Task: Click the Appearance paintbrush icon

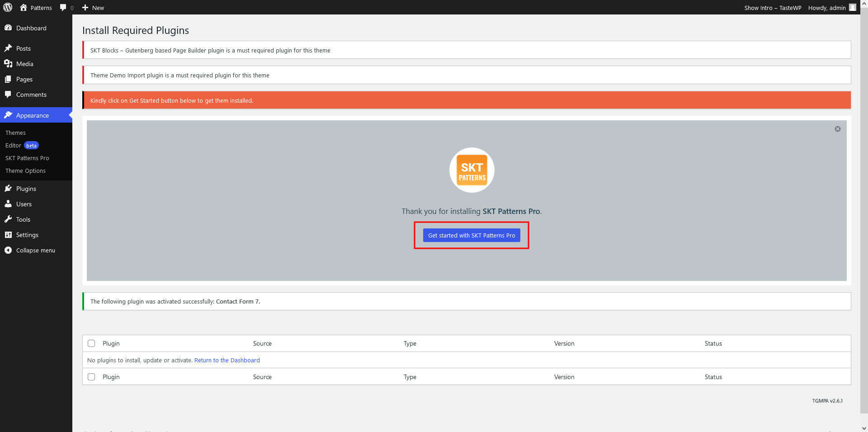Action: 8,115
